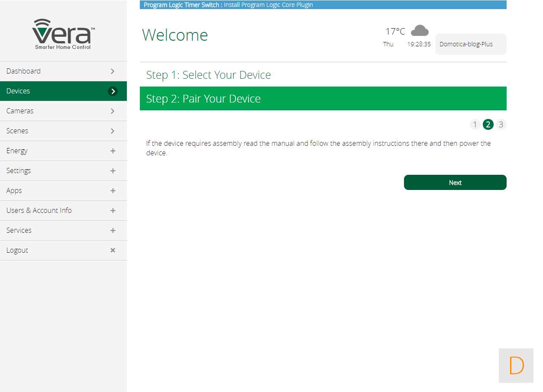543x392 pixels.
Task: Click the Domotica-blog-Plus controller box
Action: [470, 44]
